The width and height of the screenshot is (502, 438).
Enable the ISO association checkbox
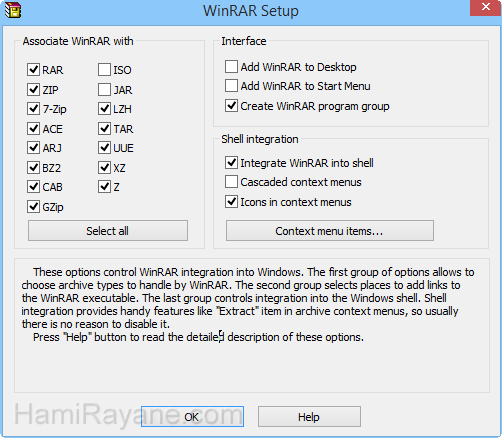coord(104,70)
